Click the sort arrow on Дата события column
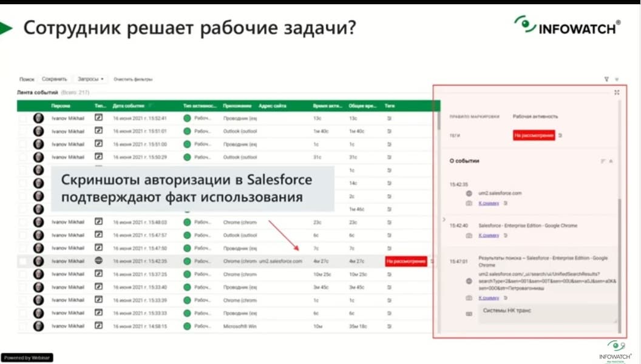Screen dimensions: 641x364 pos(150,106)
